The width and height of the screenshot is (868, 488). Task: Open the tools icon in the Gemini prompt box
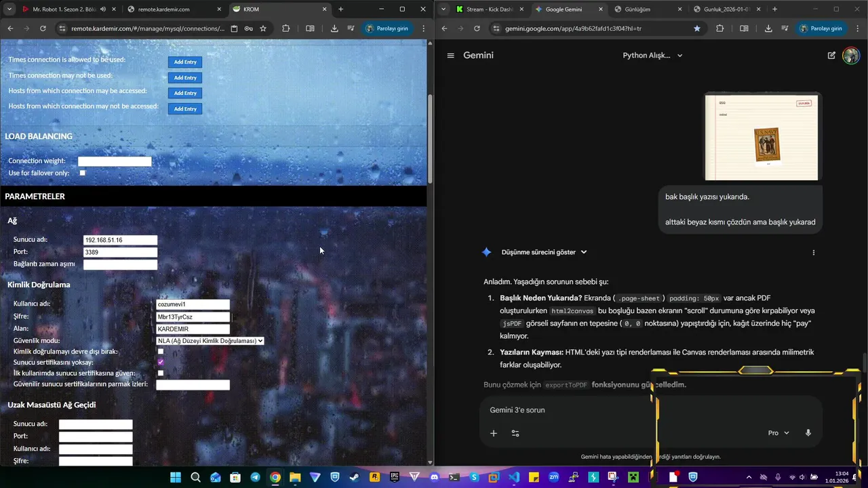click(515, 433)
